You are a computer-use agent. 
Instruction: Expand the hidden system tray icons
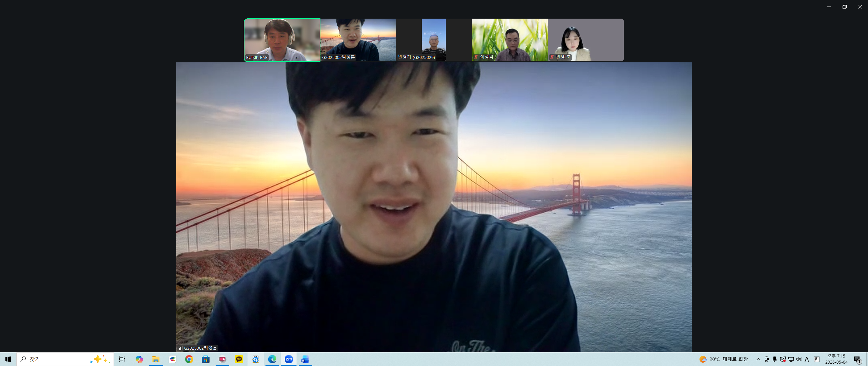[758, 359]
